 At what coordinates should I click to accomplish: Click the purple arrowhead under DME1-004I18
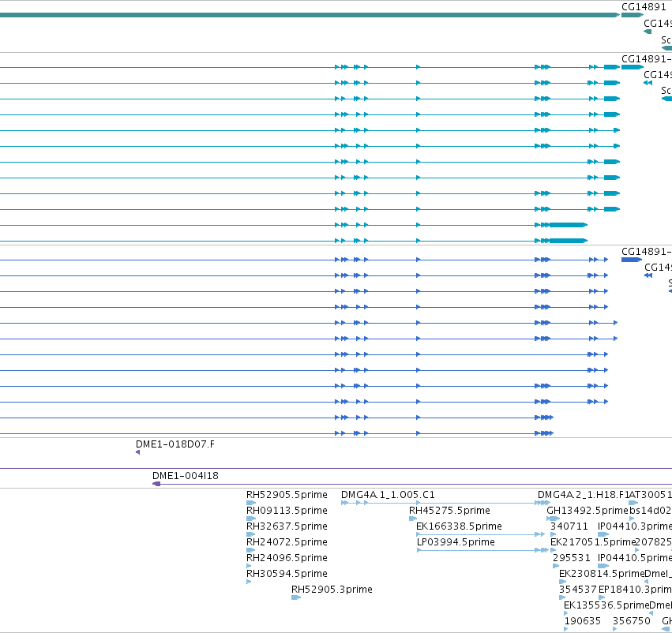click(x=156, y=484)
